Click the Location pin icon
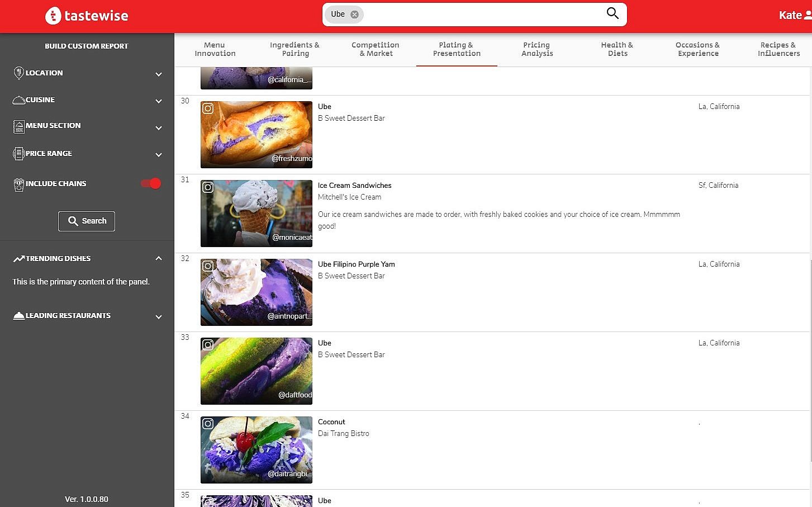The image size is (812, 507). click(x=18, y=73)
